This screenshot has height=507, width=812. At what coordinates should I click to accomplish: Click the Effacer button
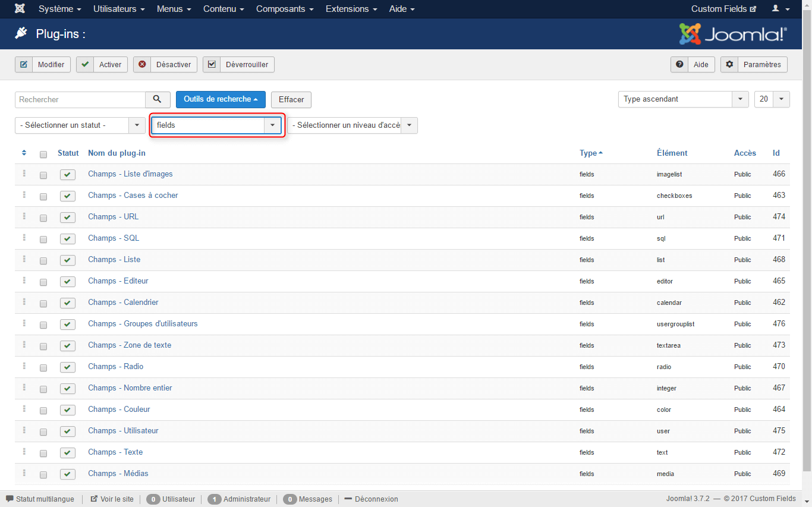click(x=291, y=99)
